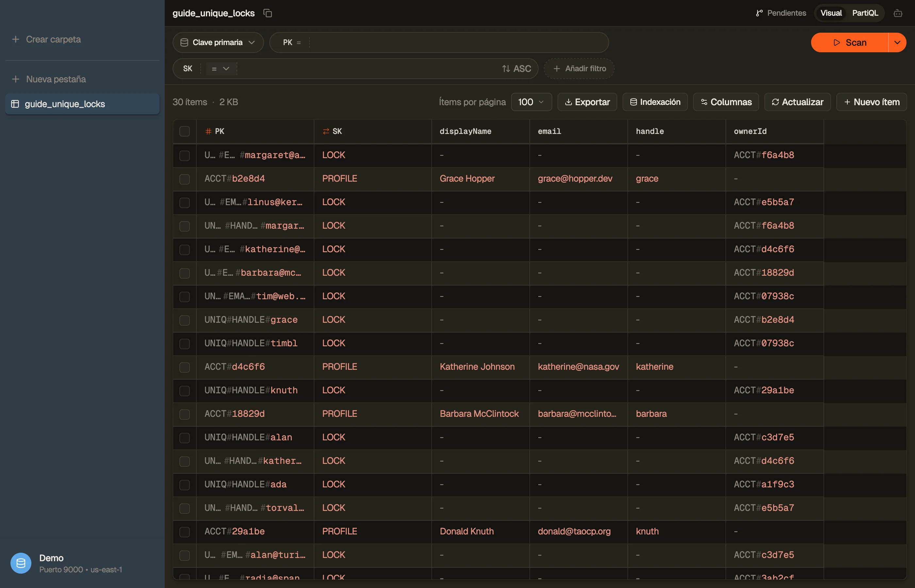Check the ACCT#b2e8d4 row checkbox
This screenshot has height=588, width=915.
pyautogui.click(x=184, y=179)
